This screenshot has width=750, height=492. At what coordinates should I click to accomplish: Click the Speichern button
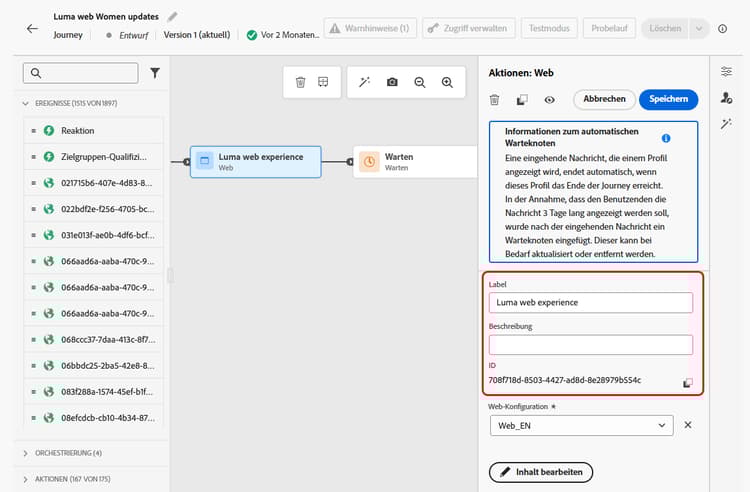point(669,99)
